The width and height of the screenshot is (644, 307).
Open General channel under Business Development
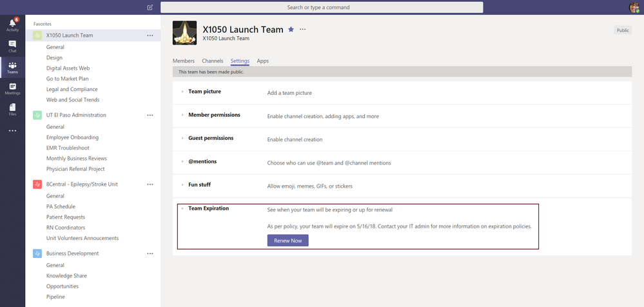(x=55, y=265)
